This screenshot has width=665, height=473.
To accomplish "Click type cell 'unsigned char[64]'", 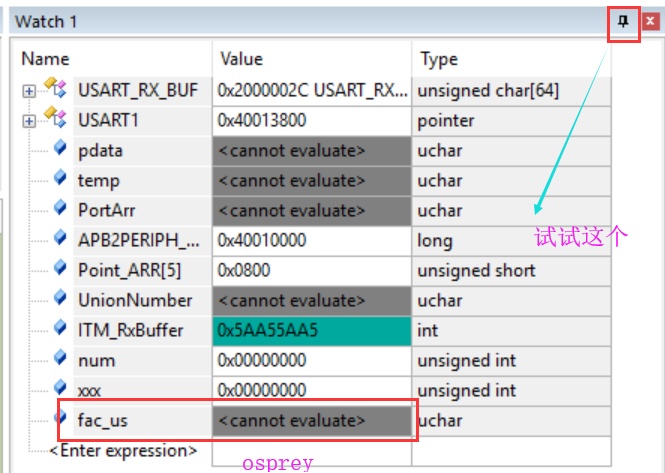I will point(511,91).
